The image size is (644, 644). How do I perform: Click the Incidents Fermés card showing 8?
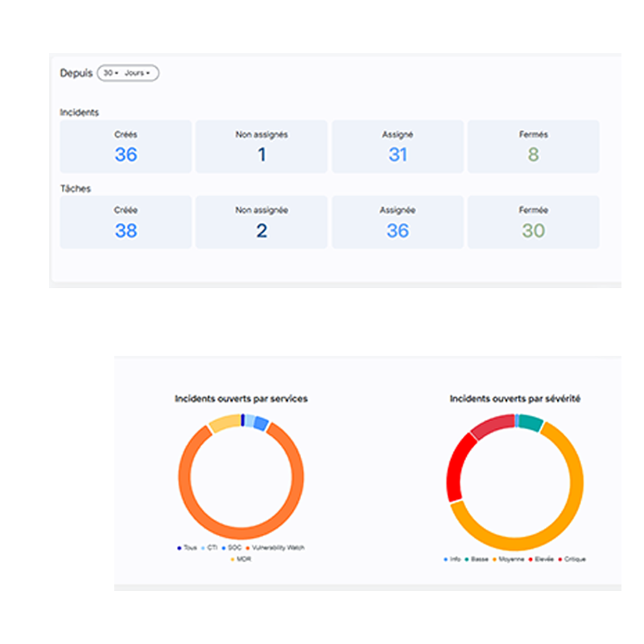[x=534, y=147]
